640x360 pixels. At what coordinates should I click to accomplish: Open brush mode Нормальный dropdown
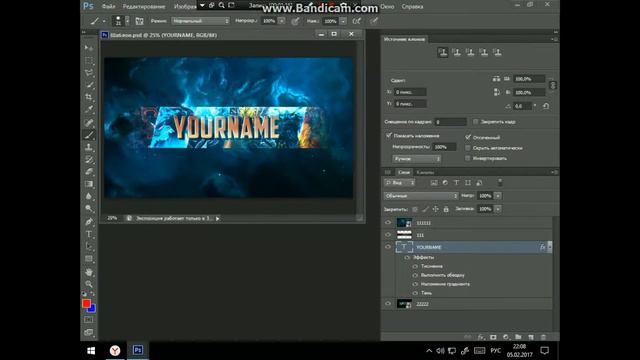[200, 21]
